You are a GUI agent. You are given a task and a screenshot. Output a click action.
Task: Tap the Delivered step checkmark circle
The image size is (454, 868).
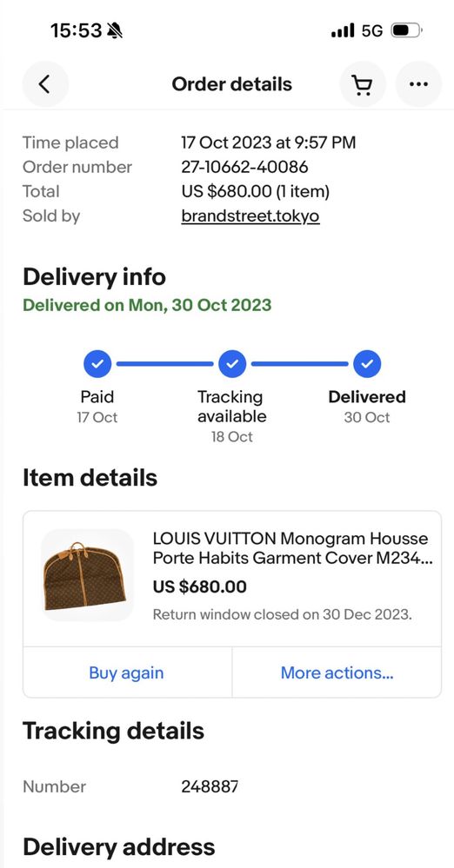(367, 364)
